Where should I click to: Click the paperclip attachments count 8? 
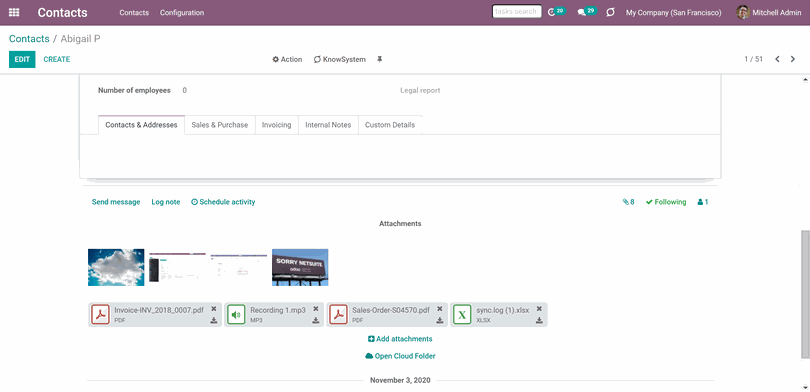(x=628, y=202)
